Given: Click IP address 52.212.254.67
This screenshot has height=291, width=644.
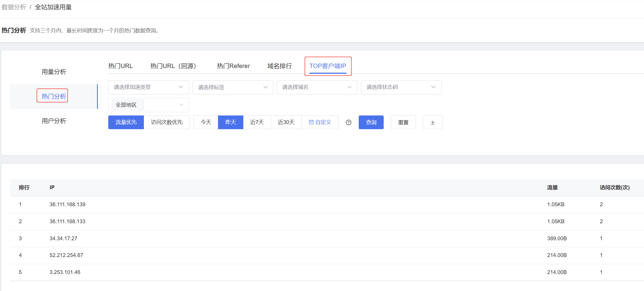Looking at the screenshot, I should [x=66, y=255].
